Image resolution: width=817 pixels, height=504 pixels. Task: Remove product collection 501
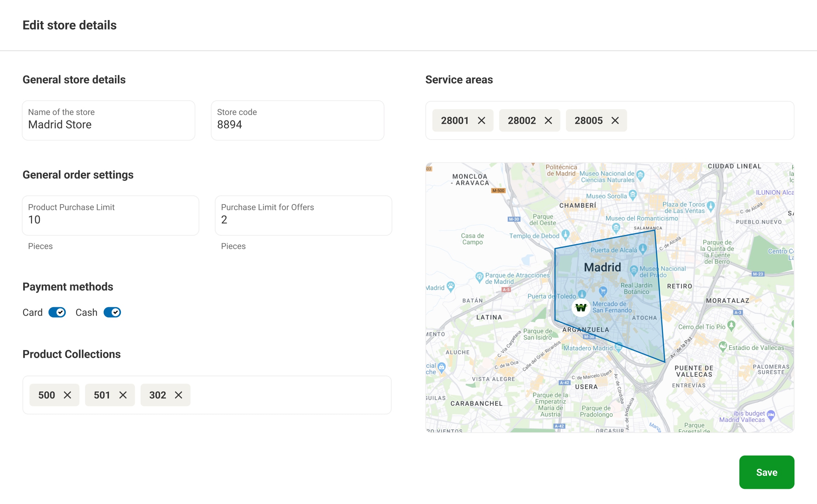[x=123, y=395]
